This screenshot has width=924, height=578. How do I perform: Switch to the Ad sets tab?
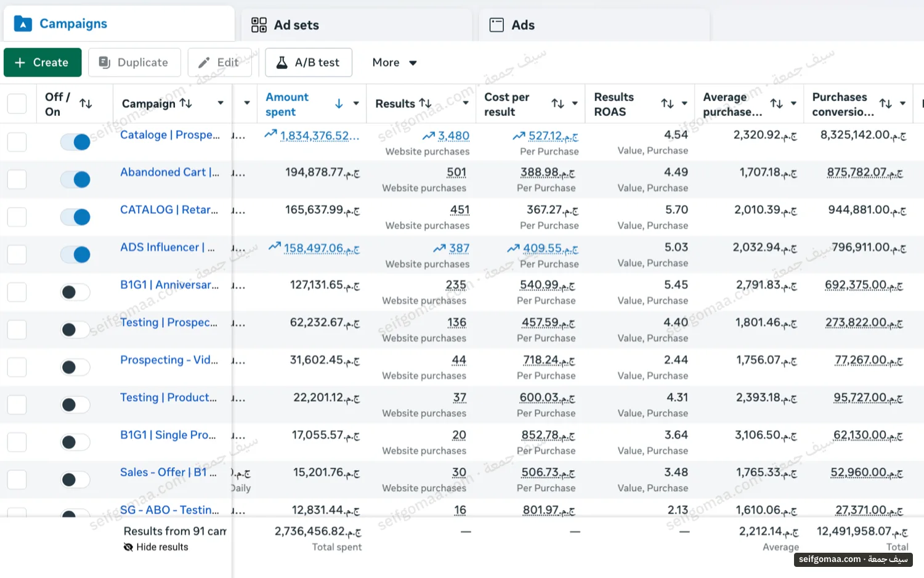[356, 25]
